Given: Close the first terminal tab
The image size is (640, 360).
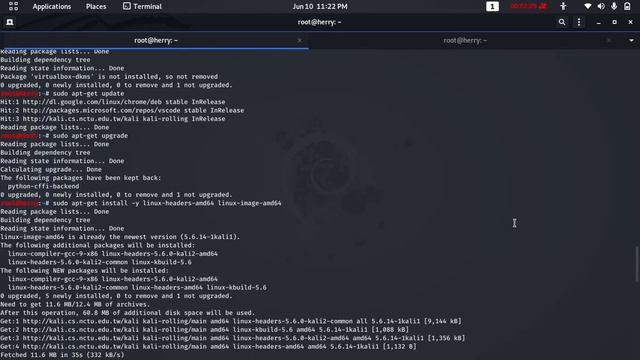Looking at the screenshot, I should click(x=300, y=40).
